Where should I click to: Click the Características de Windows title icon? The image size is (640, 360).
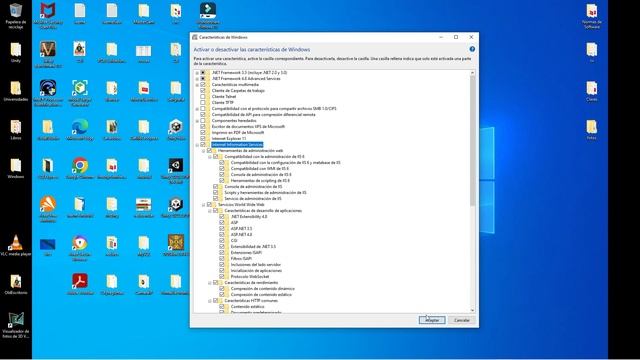195,37
